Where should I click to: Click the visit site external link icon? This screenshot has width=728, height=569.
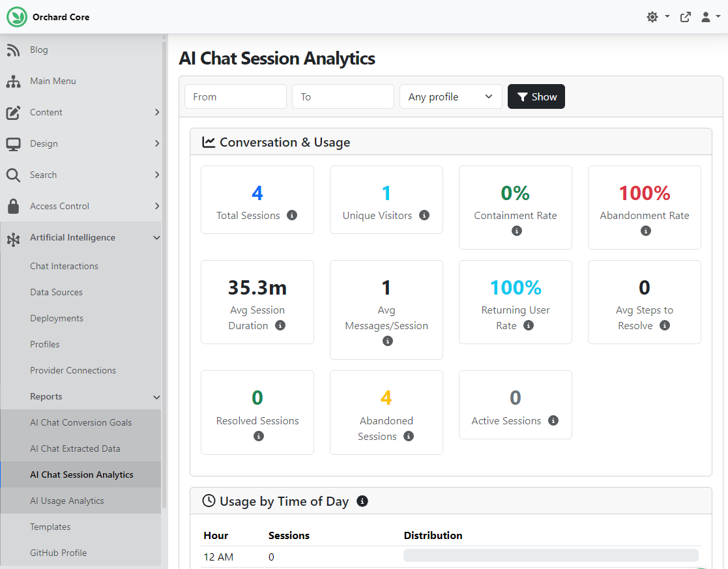point(685,17)
